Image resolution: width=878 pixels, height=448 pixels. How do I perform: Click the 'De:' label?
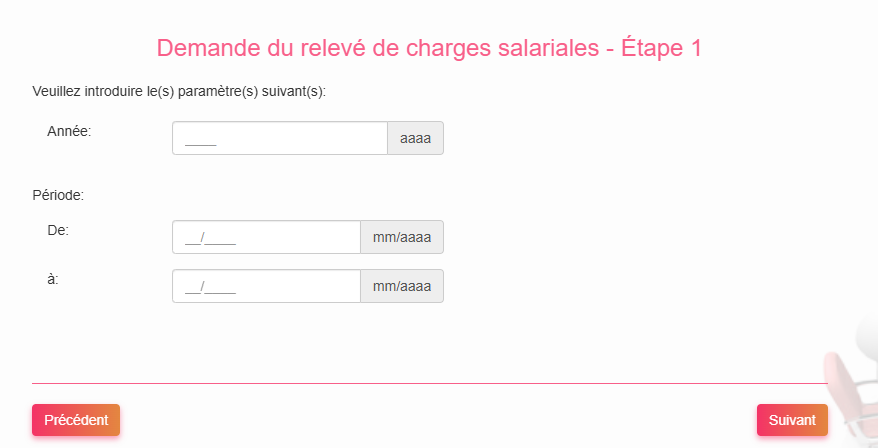tap(58, 229)
